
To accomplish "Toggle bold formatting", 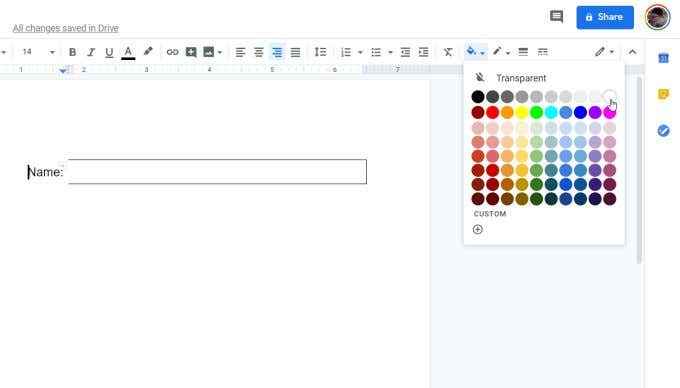I will point(72,52).
